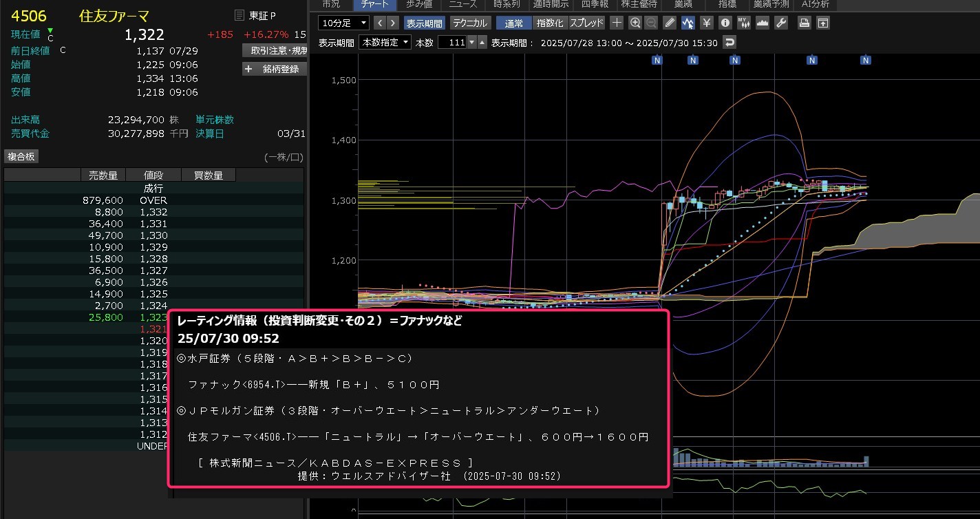Activate the pencil drawing tool

tap(670, 23)
